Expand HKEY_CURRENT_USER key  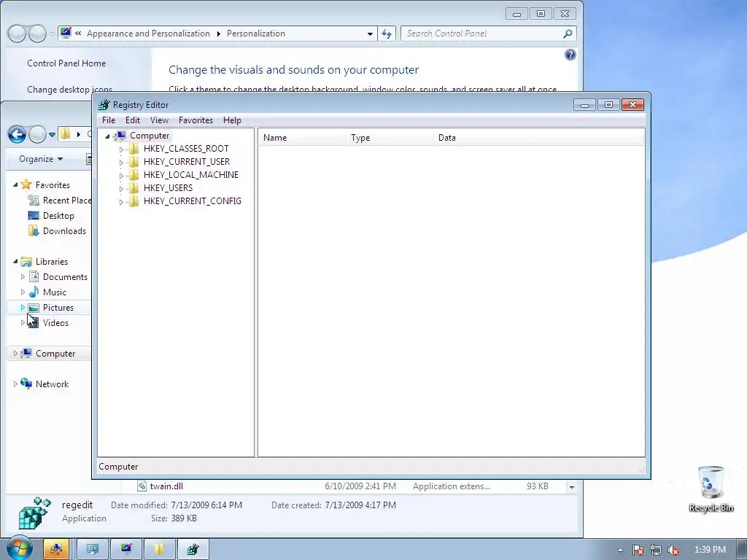point(121,163)
